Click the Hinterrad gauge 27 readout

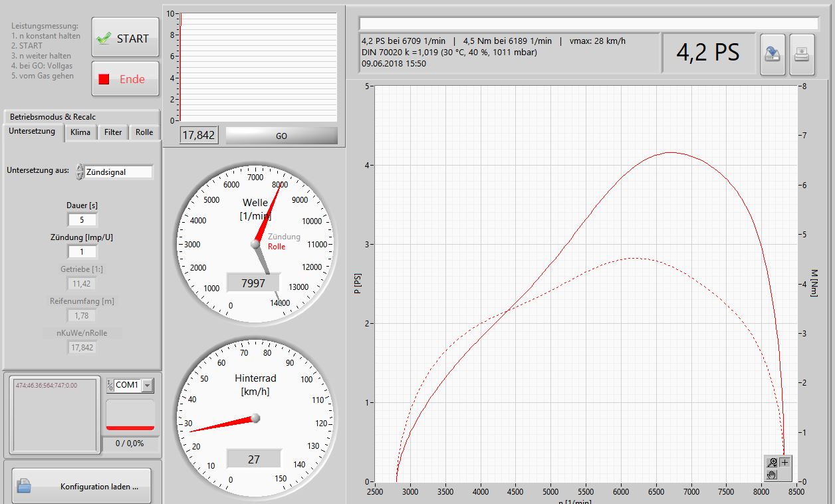tap(253, 459)
